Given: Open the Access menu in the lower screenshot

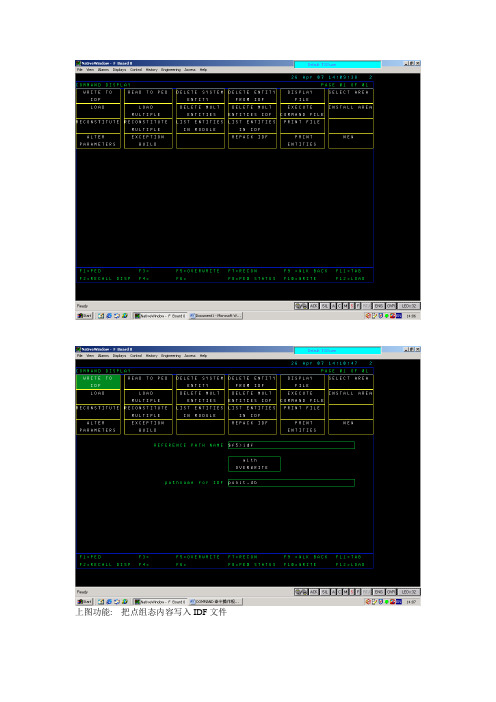Looking at the screenshot, I should tap(190, 356).
